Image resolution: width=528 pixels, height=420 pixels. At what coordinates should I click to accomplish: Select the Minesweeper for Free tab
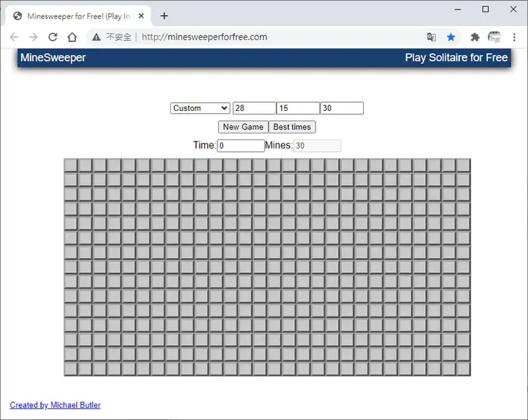coord(78,16)
